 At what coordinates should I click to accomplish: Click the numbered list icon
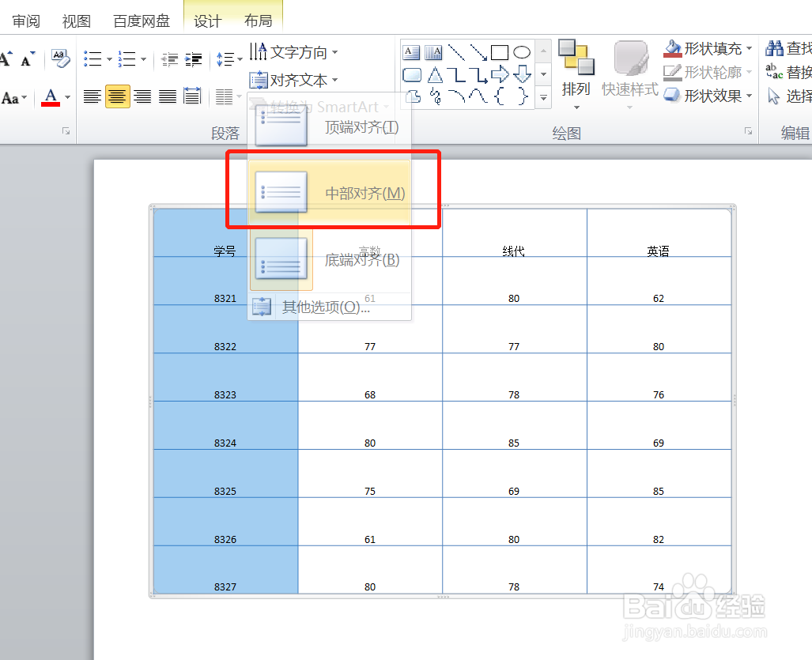(x=127, y=58)
